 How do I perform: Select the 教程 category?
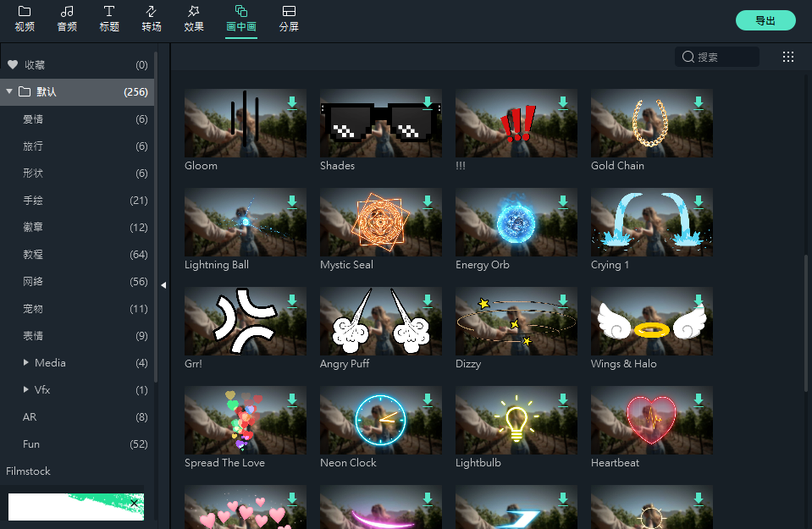point(77,254)
